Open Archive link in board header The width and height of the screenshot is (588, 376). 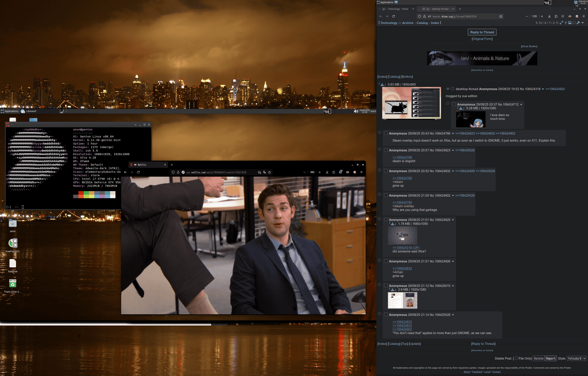(x=407, y=23)
